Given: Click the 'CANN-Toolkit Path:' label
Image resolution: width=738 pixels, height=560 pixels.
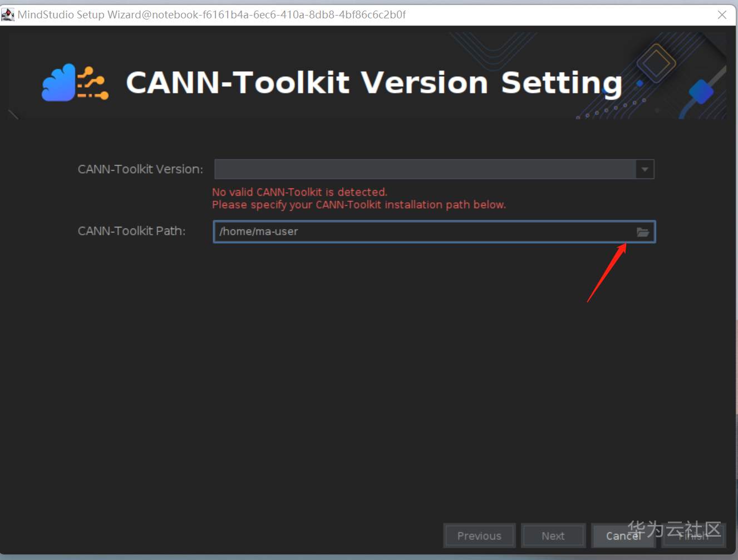Looking at the screenshot, I should coord(131,231).
